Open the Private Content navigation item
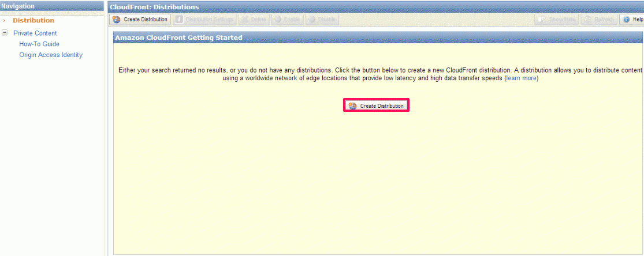 pos(35,33)
